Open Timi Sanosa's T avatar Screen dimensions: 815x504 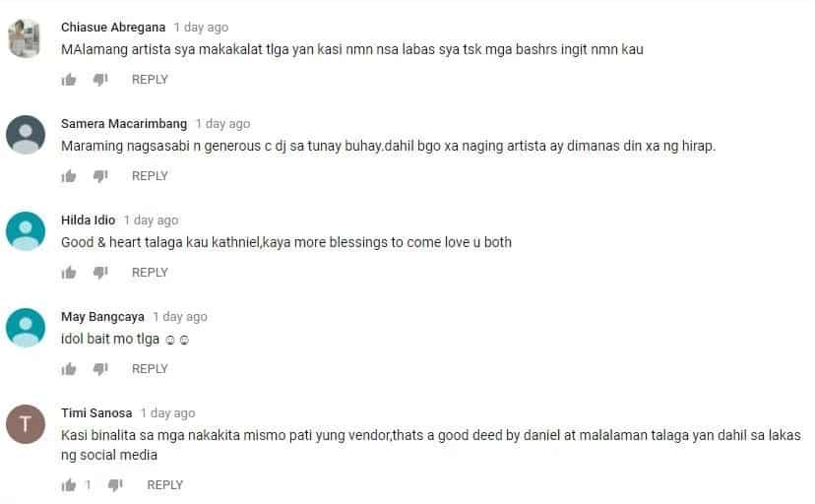click(26, 424)
